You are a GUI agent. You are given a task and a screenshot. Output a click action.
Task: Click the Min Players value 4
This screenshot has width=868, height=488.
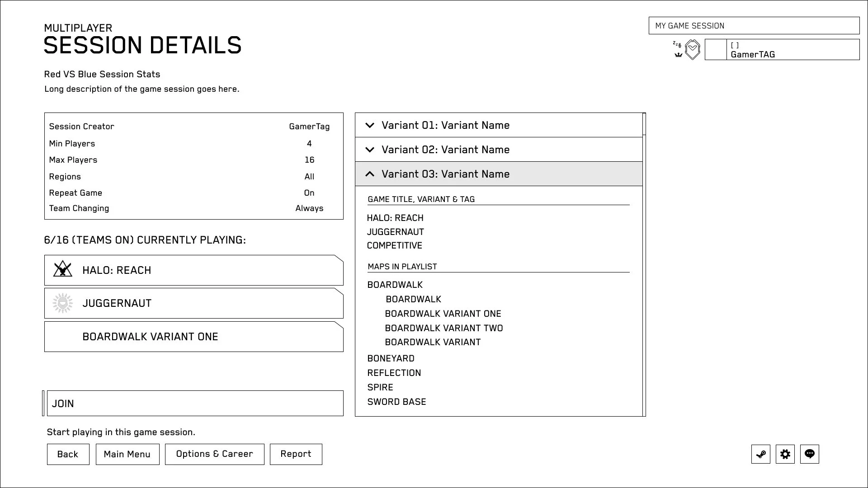pyautogui.click(x=309, y=144)
